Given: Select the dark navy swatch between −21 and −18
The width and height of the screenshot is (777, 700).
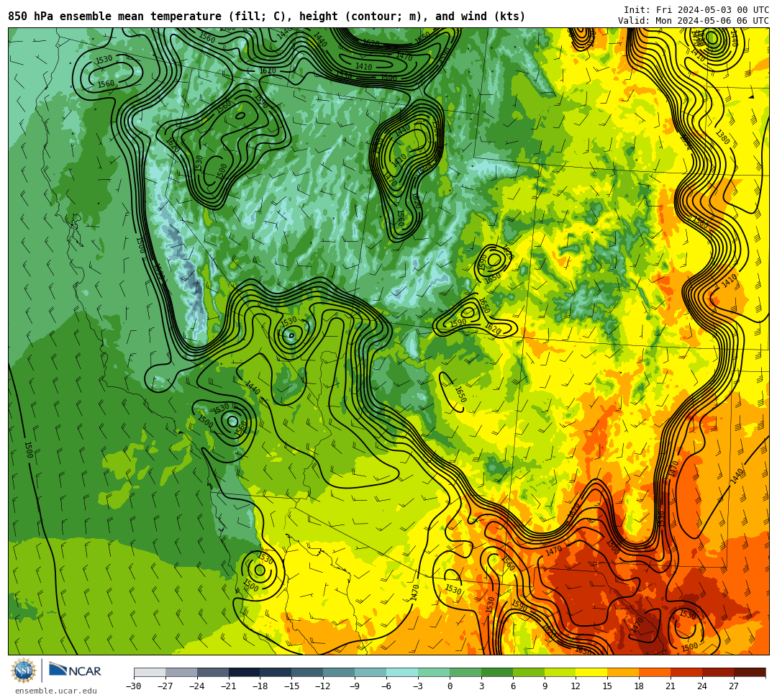Looking at the screenshot, I should click(x=245, y=672).
